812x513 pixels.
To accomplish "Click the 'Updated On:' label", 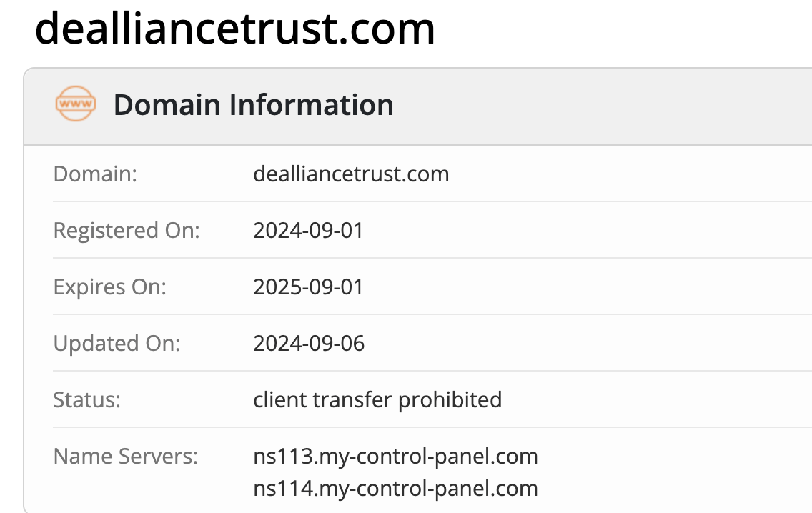I will (x=117, y=344).
